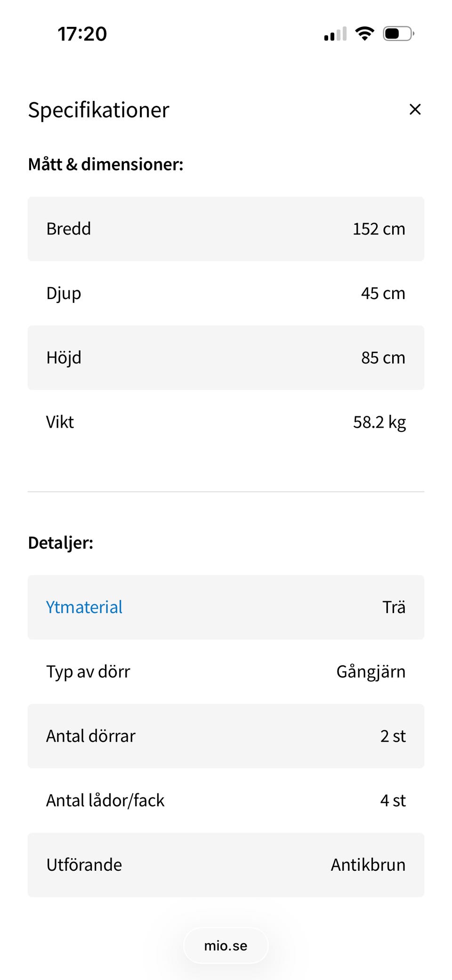452x980 pixels.
Task: Tap the Wi-Fi status icon
Action: [364, 33]
